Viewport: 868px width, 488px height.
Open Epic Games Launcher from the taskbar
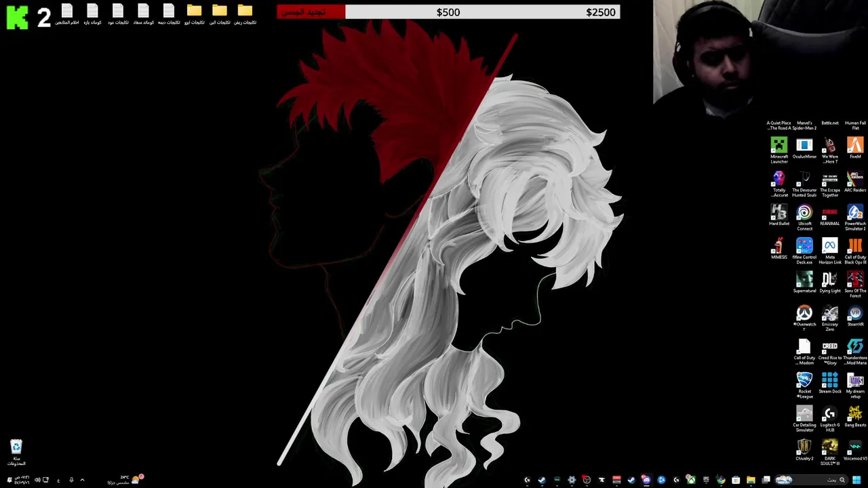(706, 480)
